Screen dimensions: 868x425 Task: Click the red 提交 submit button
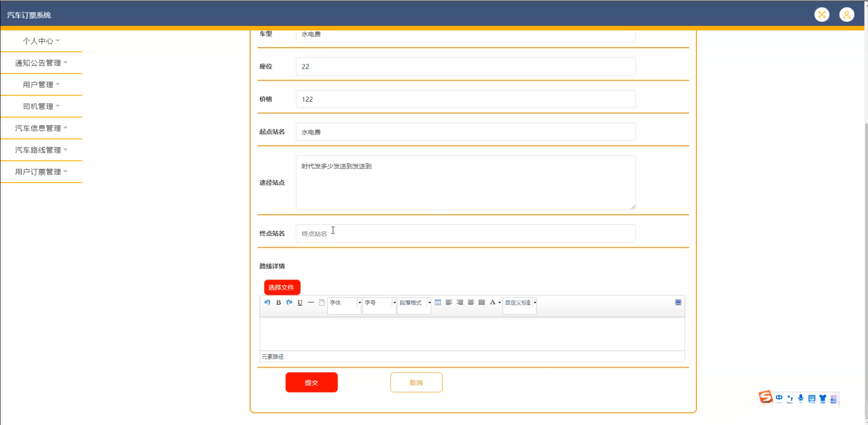(x=312, y=382)
